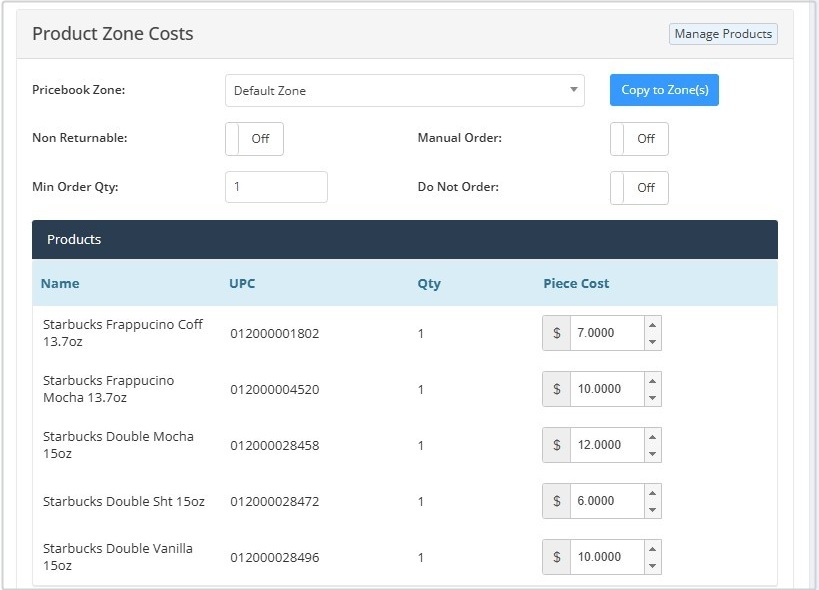The height and width of the screenshot is (590, 819).
Task: Select Starbucks Double Vanilla 15oz name
Action: tap(118, 557)
